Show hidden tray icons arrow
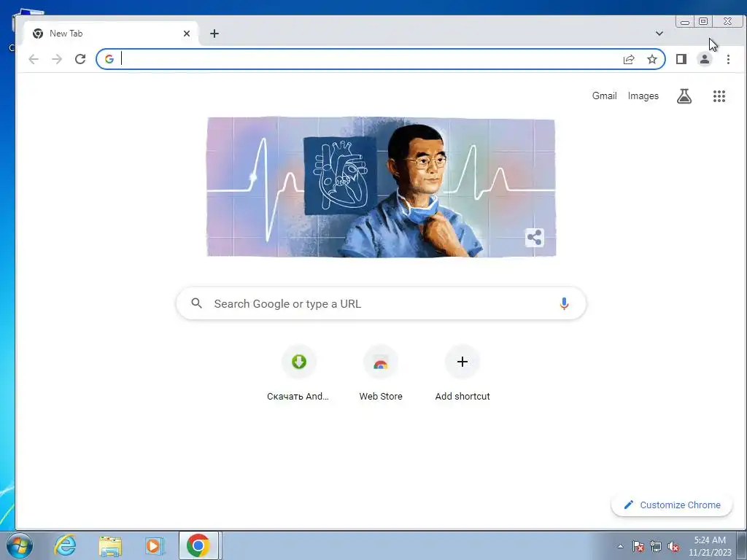The height and width of the screenshot is (560, 747). point(620,546)
